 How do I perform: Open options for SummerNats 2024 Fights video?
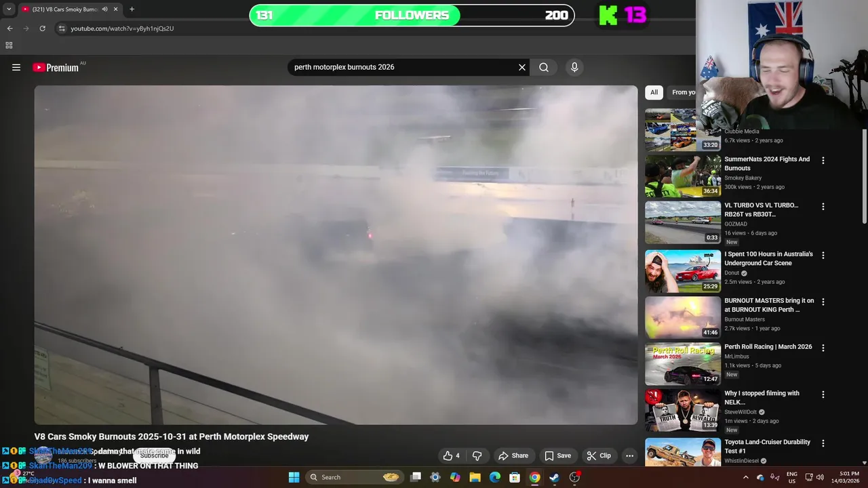click(x=823, y=161)
